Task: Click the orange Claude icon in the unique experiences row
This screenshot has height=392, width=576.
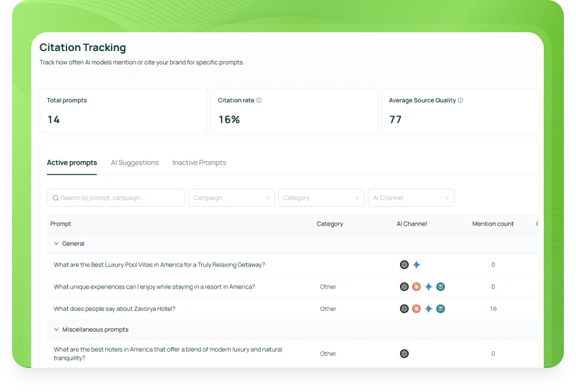Action: 416,287
